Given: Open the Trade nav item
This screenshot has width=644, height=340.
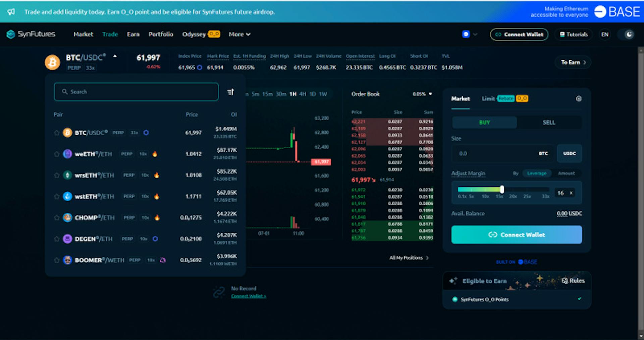Looking at the screenshot, I should [x=110, y=34].
